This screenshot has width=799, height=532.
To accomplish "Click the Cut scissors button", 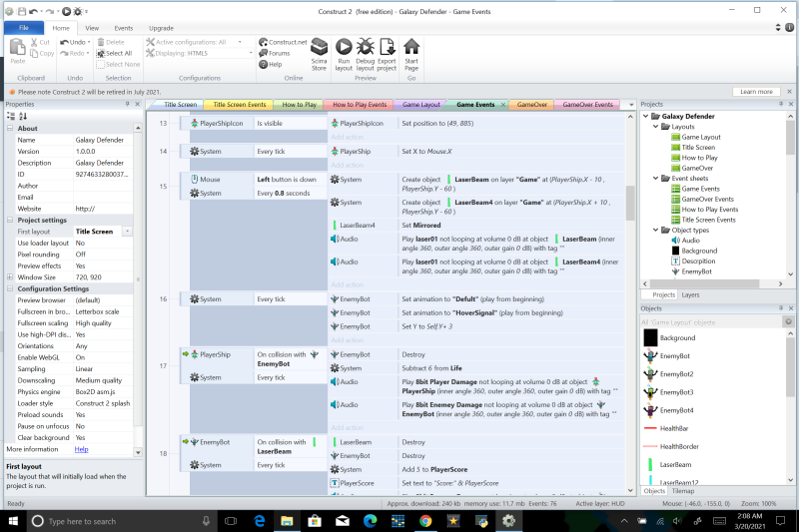I will click(40, 42).
